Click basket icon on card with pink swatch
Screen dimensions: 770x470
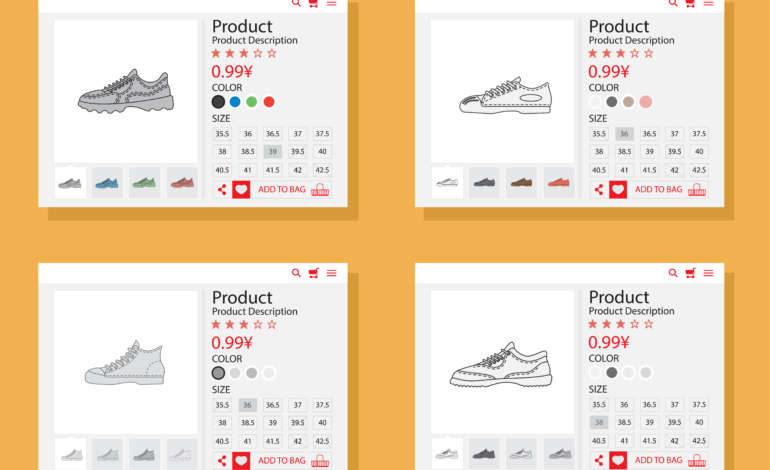tap(697, 190)
